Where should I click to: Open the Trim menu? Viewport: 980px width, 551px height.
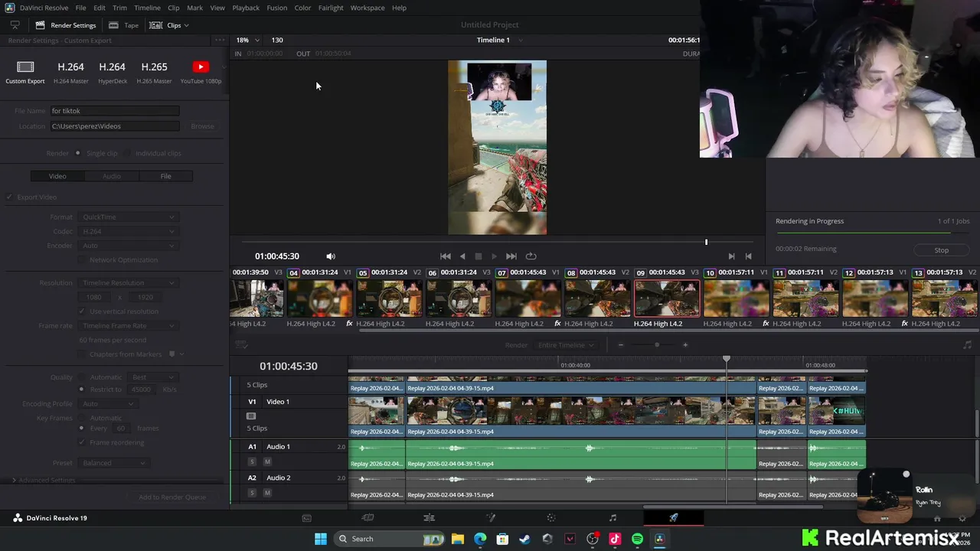click(x=119, y=8)
